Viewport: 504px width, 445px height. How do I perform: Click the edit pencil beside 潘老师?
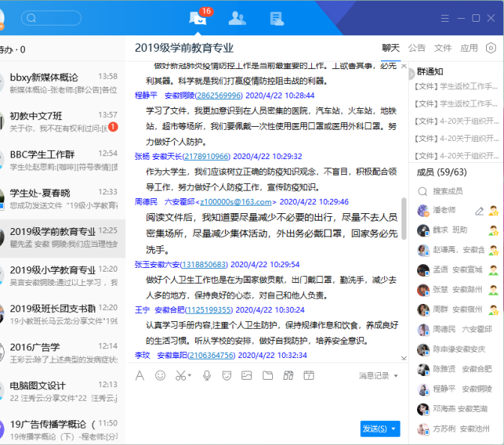[x=479, y=211]
